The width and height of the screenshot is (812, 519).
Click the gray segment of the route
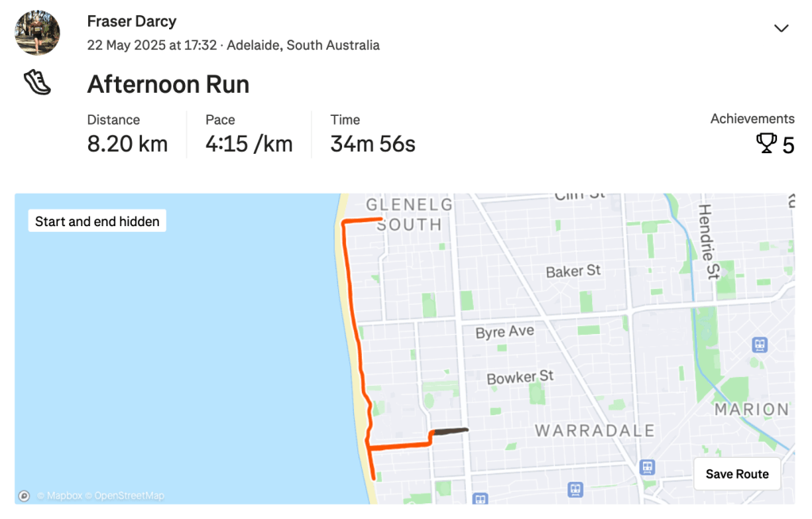click(x=451, y=432)
